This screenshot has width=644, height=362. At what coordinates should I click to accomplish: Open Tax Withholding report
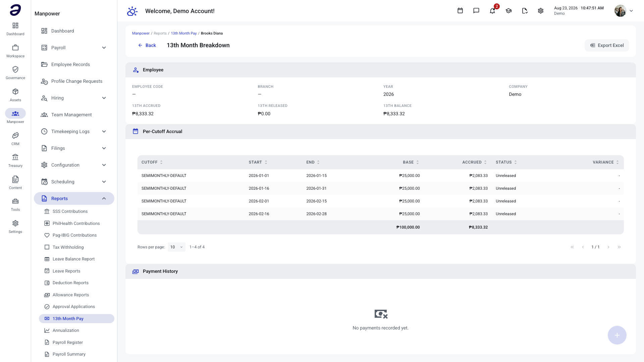point(76,247)
